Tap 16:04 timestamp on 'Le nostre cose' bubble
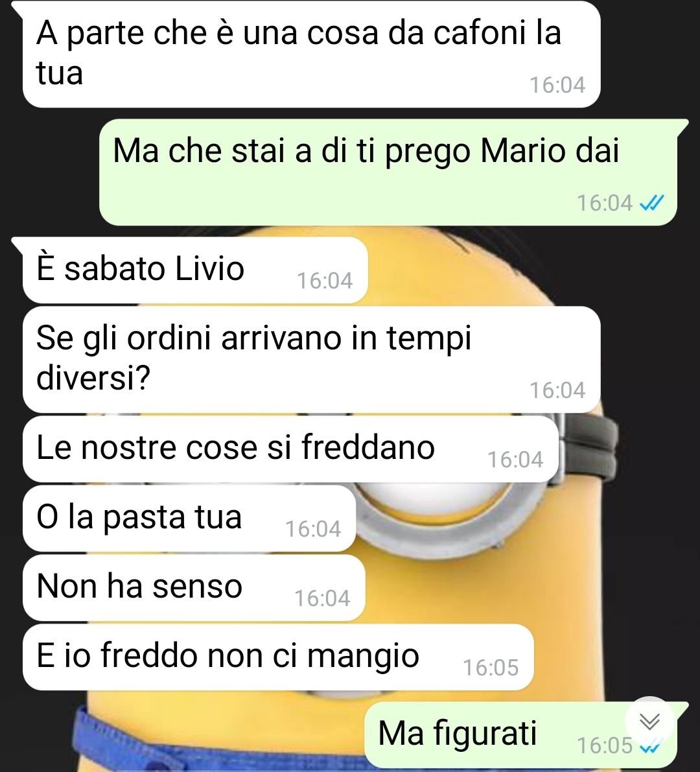 [x=515, y=460]
